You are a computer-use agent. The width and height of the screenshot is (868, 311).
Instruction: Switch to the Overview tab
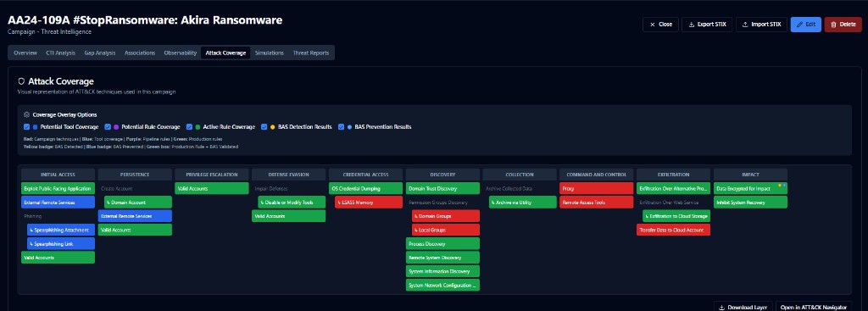click(25, 53)
